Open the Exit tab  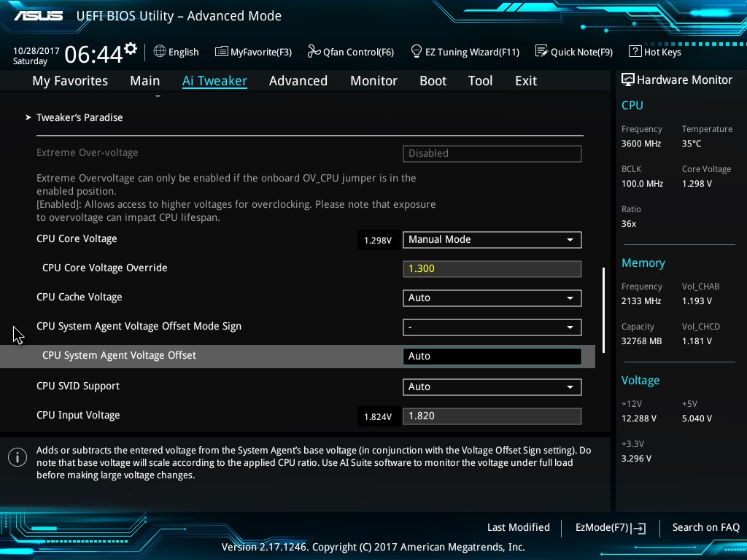pos(526,80)
